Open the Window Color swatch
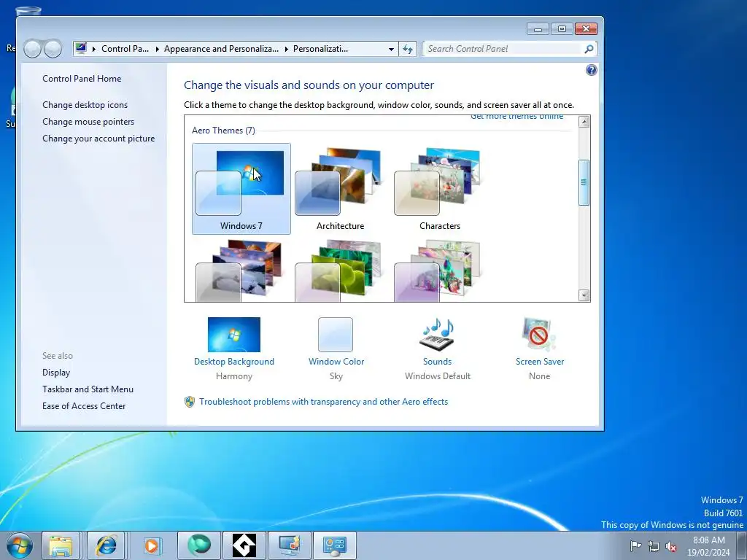Viewport: 747px width, 560px height. pyautogui.click(x=336, y=334)
